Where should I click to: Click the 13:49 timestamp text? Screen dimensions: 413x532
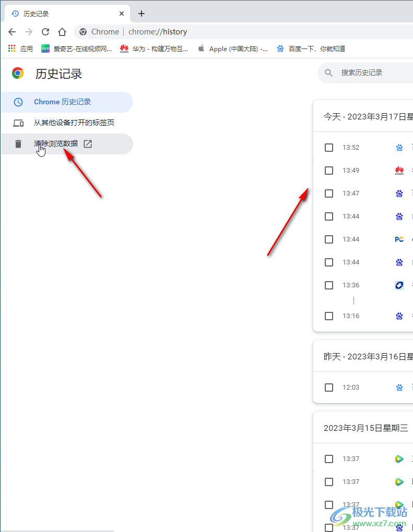click(351, 171)
